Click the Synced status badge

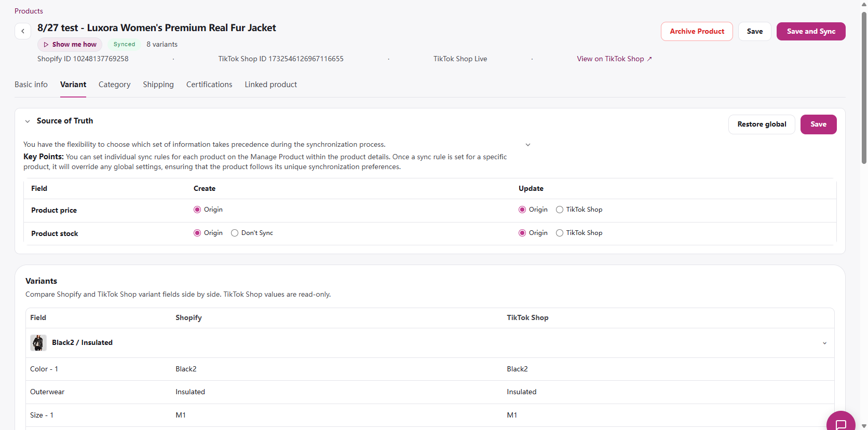125,45
